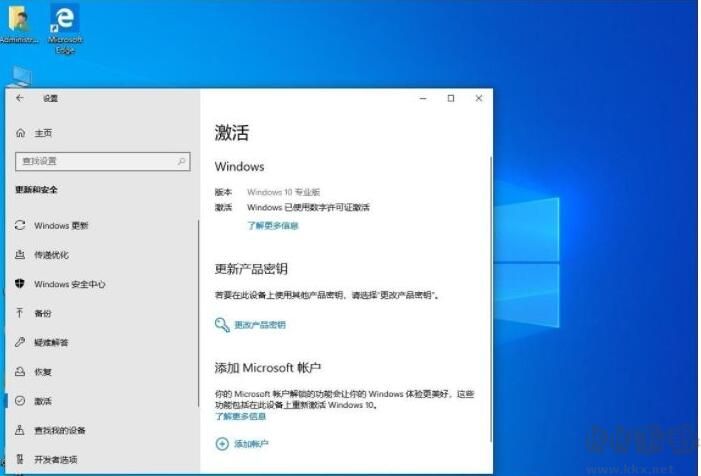Viewport: 701px width, 476px height.
Task: Click the 添加 Microsoft 帐户 heading
Action: [x=268, y=367]
